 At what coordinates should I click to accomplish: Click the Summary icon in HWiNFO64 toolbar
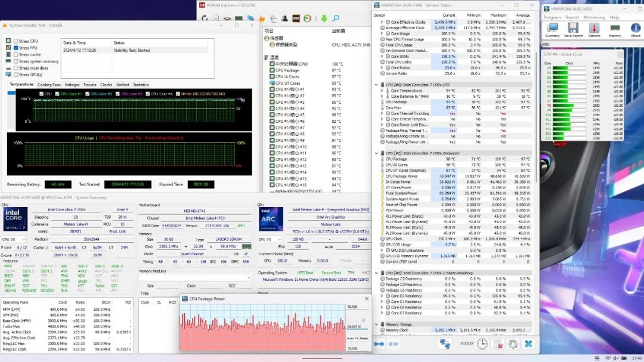tap(552, 29)
